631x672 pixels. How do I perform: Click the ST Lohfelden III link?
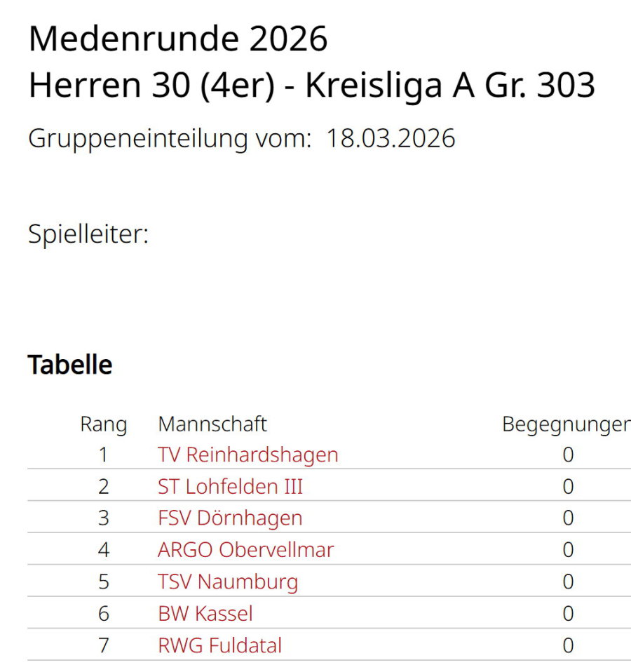coord(231,486)
